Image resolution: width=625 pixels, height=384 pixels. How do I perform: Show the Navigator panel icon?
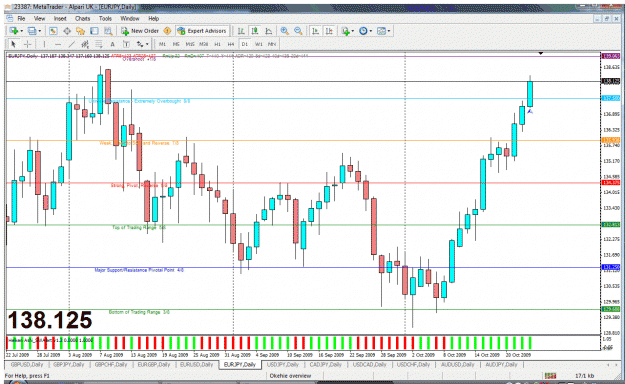81,31
